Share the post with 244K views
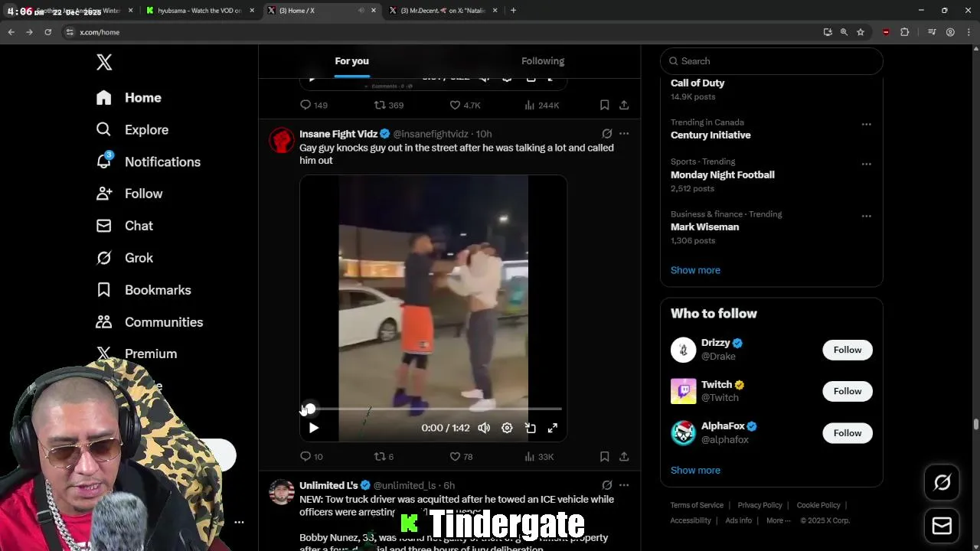The width and height of the screenshot is (980, 551). (x=624, y=105)
